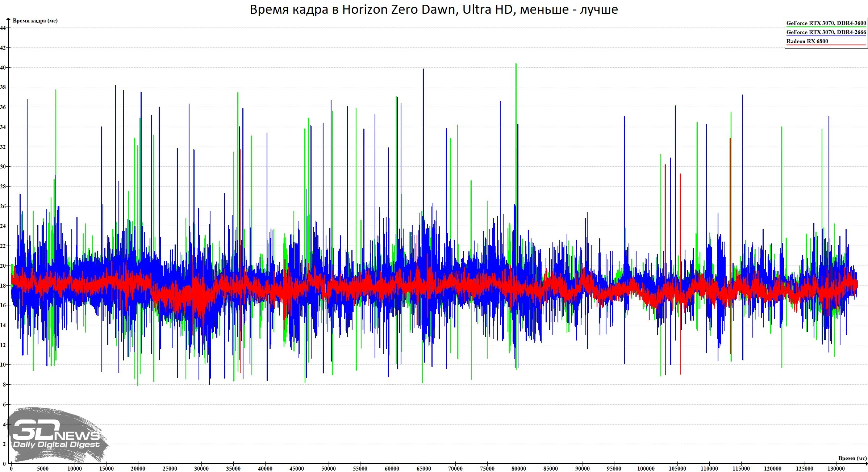868x472 pixels.
Task: Click X-axis tick value 65000
Action: click(423, 469)
